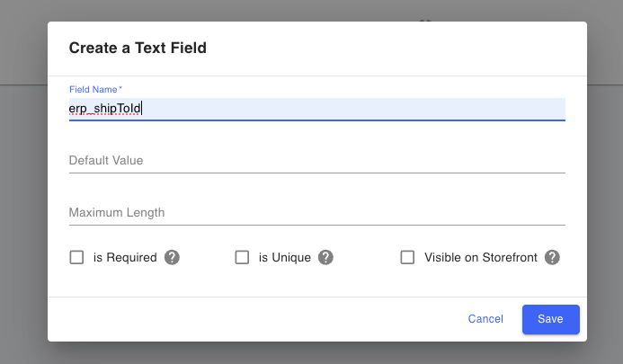Tick the is Unique checkbox
Viewport: 623px width, 364px height.
(242, 257)
